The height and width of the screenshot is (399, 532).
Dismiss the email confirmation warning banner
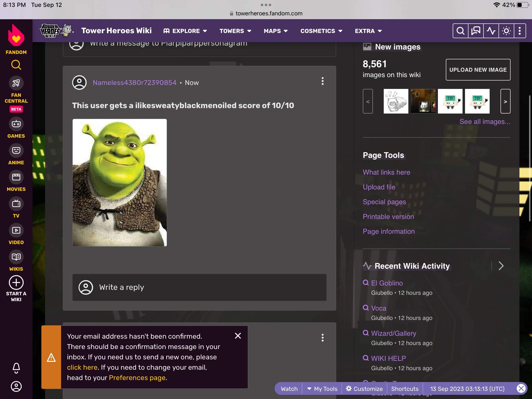click(x=238, y=336)
